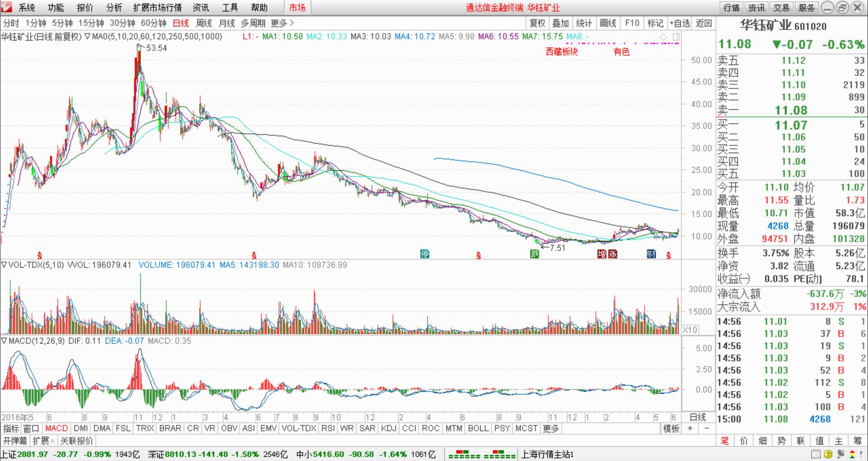The image size is (868, 461).
Task: Click the 画线 drawing tools button
Action: [x=608, y=23]
